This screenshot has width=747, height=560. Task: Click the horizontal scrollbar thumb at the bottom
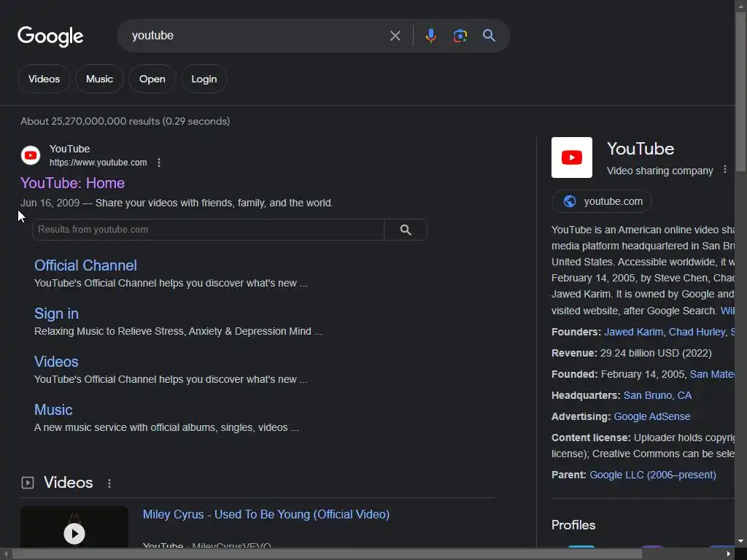327,554
